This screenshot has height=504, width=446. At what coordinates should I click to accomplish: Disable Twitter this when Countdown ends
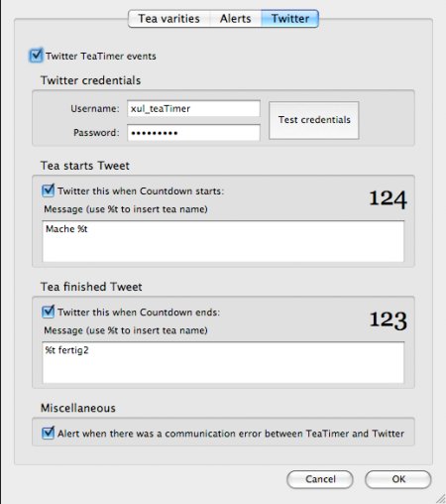[x=49, y=312]
